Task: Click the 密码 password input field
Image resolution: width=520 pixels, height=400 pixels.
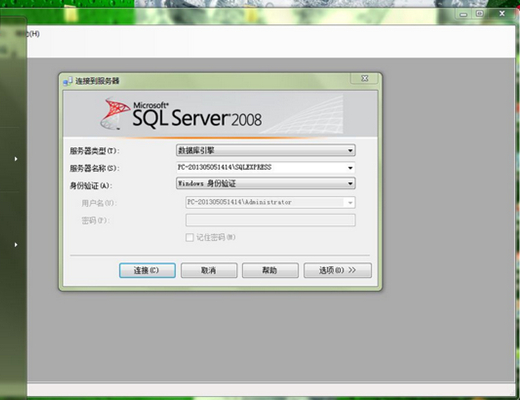Action: (270, 220)
